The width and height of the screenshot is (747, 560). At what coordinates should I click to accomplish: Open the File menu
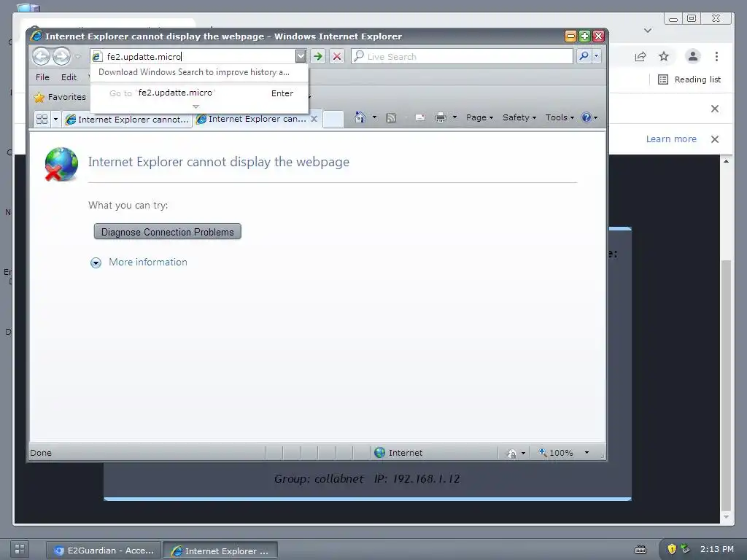[42, 77]
